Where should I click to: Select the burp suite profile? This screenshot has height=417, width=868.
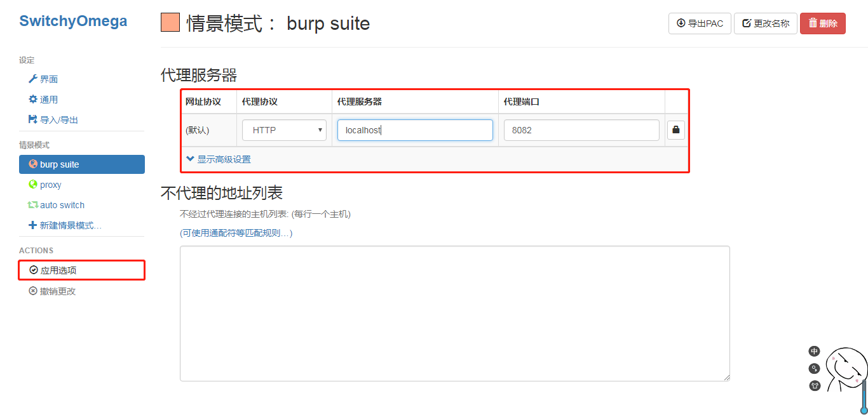click(82, 164)
